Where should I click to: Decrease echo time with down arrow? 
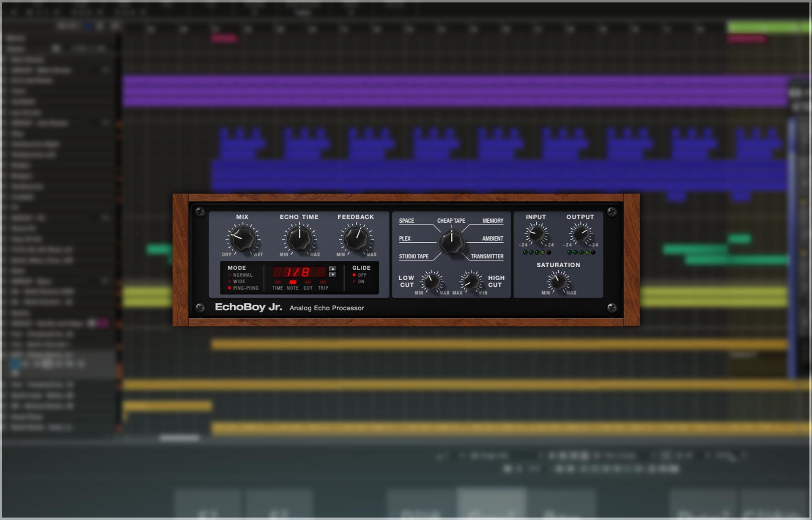click(333, 275)
